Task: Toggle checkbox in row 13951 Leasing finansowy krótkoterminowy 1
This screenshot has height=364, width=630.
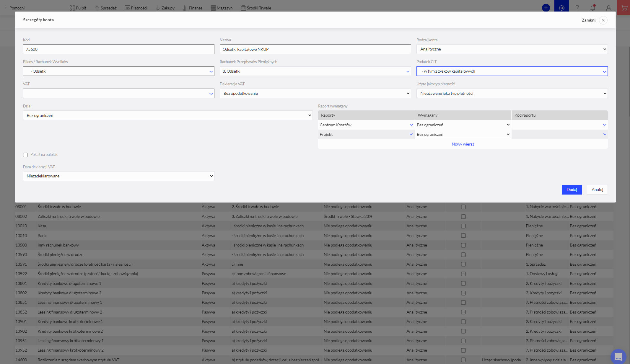Action: click(x=463, y=341)
